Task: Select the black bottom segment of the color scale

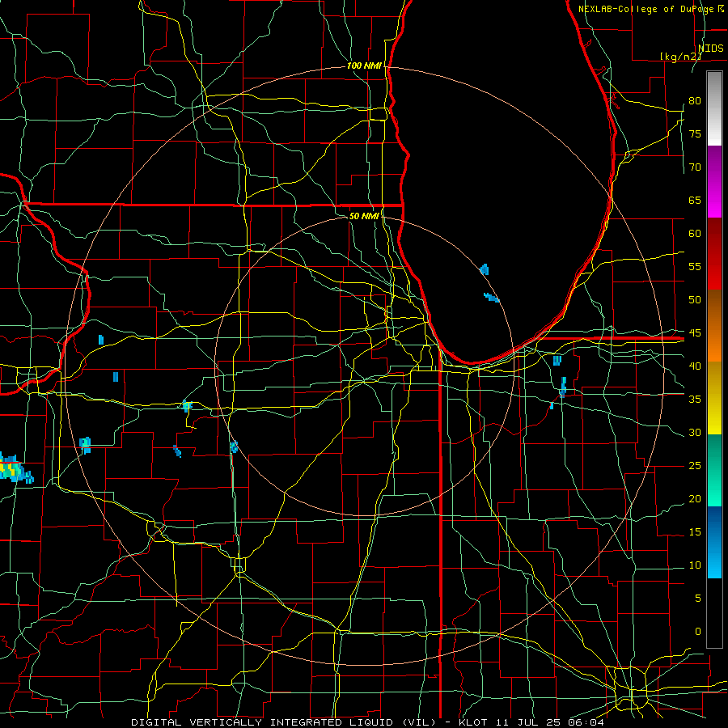Action: pos(714,613)
